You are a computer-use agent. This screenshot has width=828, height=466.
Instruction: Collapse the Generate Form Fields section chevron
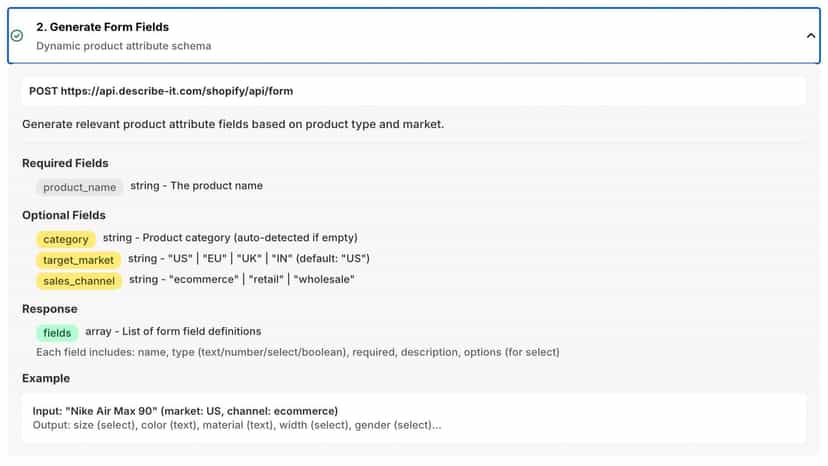coord(811,36)
